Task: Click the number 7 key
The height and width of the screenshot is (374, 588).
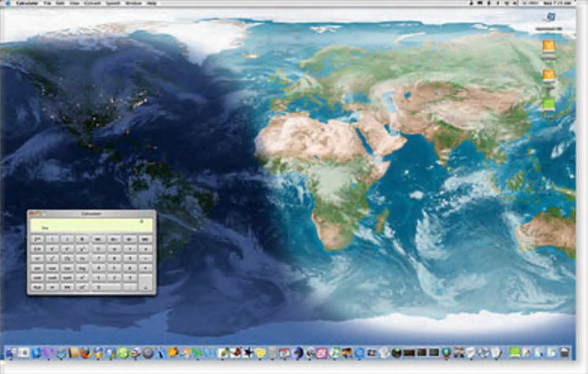Action: (98, 258)
